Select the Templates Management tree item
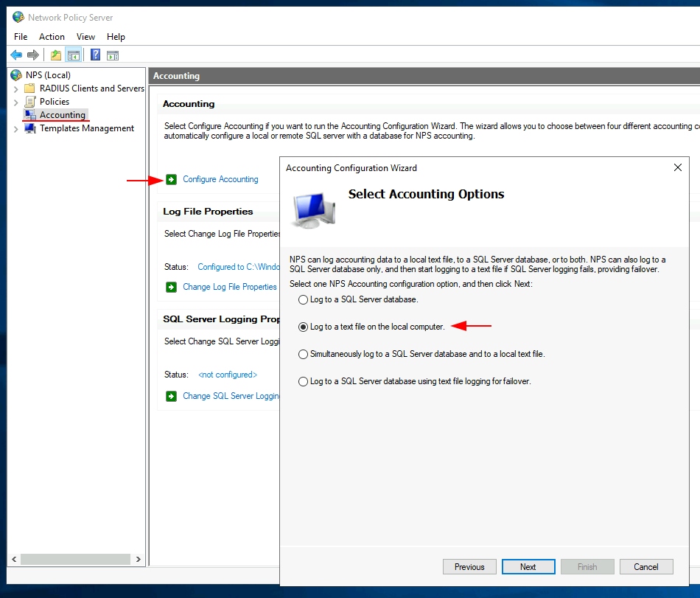The width and height of the screenshot is (700, 598). pyautogui.click(x=87, y=128)
